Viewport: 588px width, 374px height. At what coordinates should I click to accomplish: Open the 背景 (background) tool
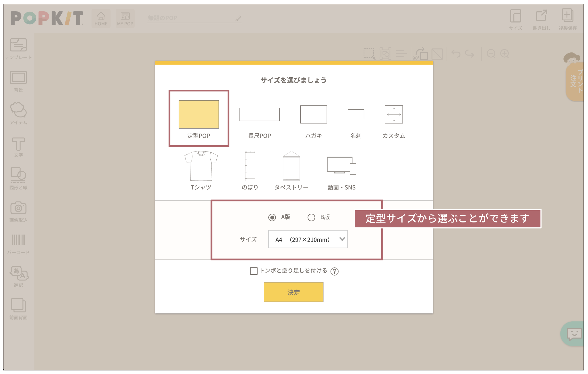[18, 81]
